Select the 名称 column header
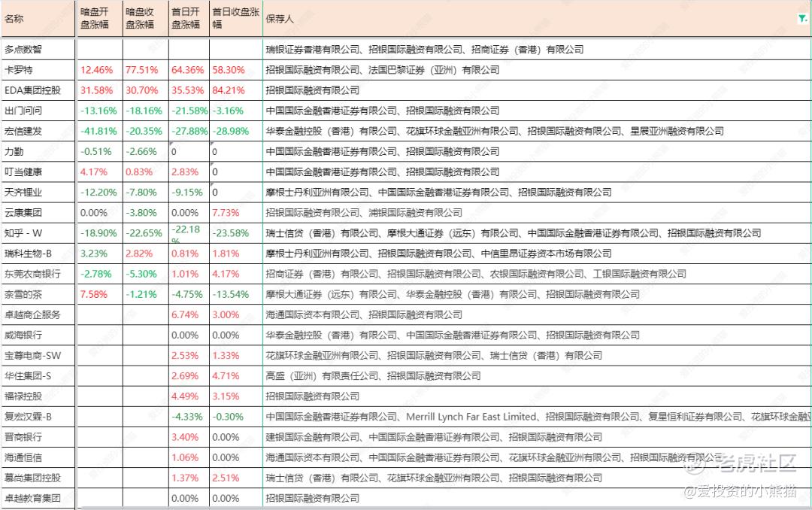Image resolution: width=812 pixels, height=510 pixels. 39,19
